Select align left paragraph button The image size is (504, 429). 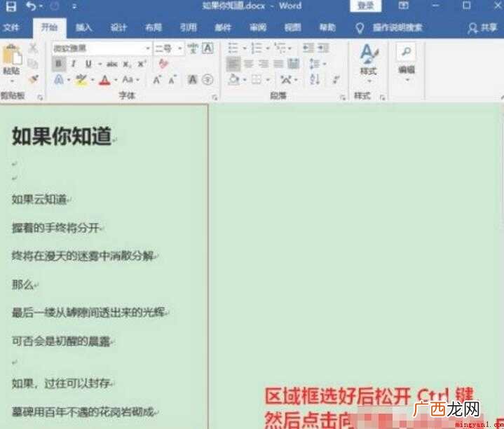click(233, 64)
